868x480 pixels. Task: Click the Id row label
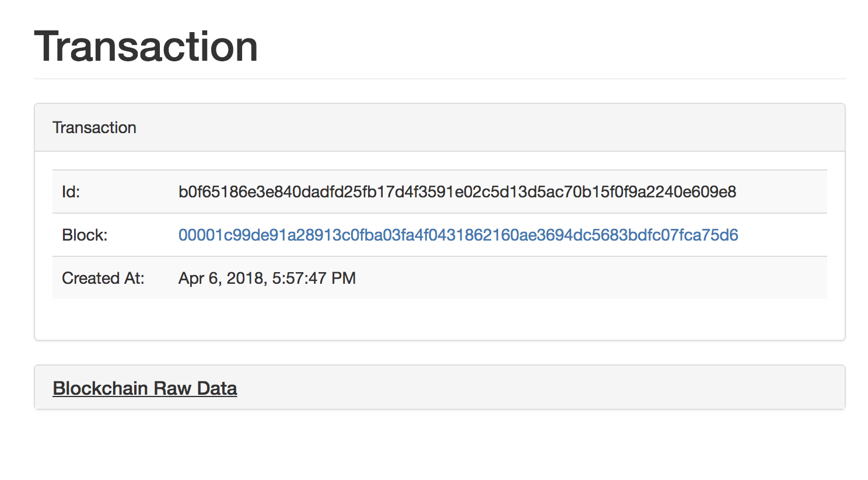[71, 192]
